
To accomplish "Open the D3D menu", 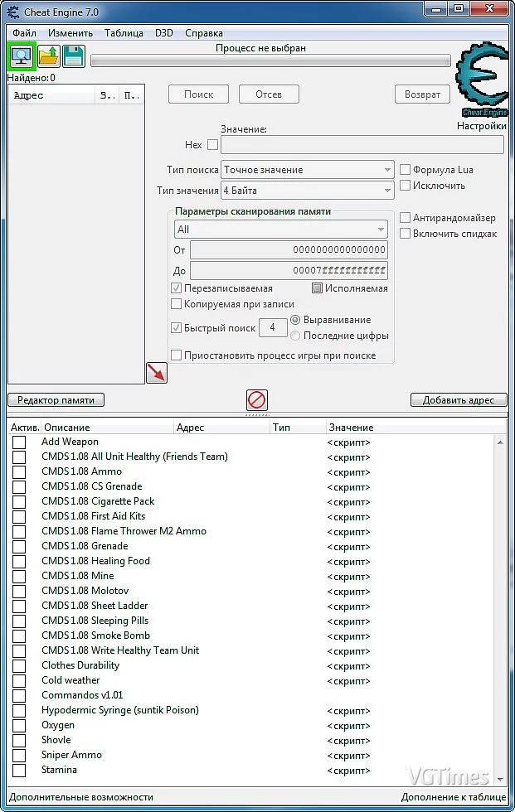I will 163,32.
